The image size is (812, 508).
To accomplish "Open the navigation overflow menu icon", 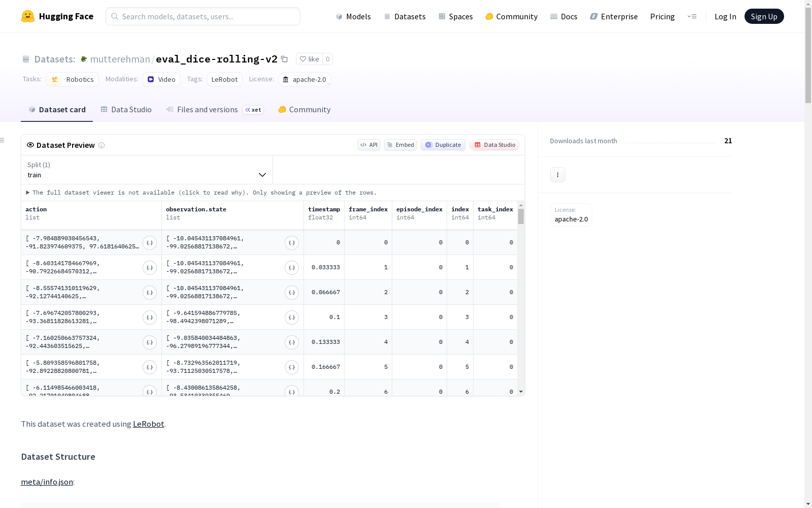I will pyautogui.click(x=692, y=16).
